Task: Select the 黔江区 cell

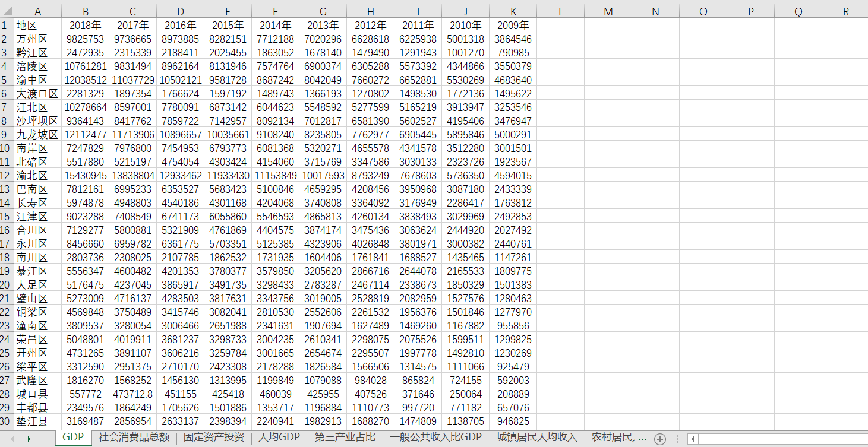Action: pos(37,53)
